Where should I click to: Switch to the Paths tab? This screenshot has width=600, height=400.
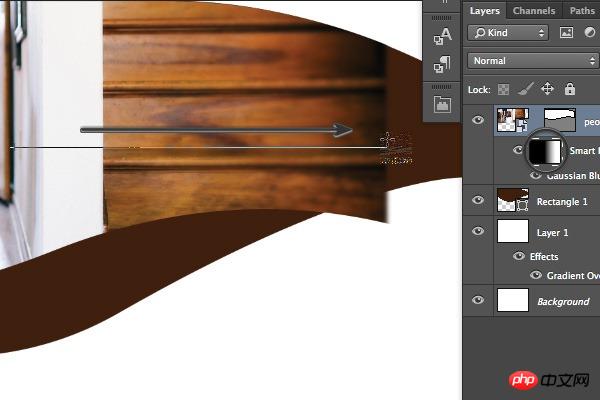click(582, 11)
